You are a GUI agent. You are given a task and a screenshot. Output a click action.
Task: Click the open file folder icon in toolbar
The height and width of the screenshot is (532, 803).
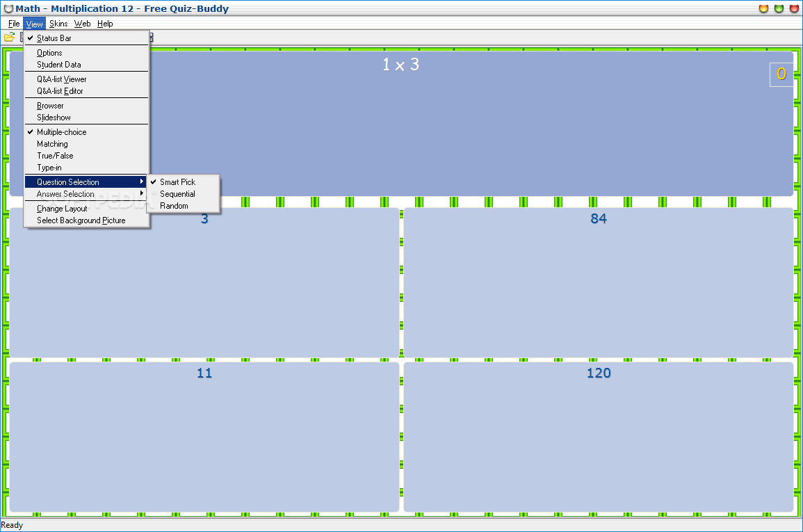[9, 38]
